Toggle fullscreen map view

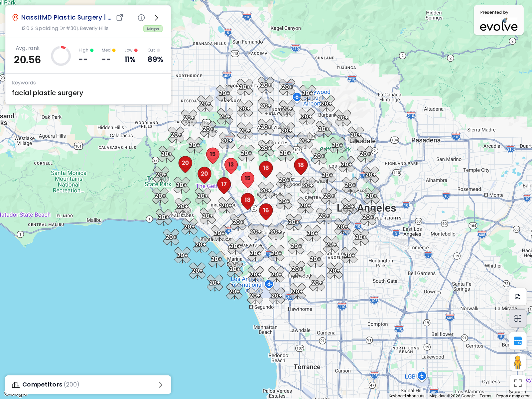518,383
